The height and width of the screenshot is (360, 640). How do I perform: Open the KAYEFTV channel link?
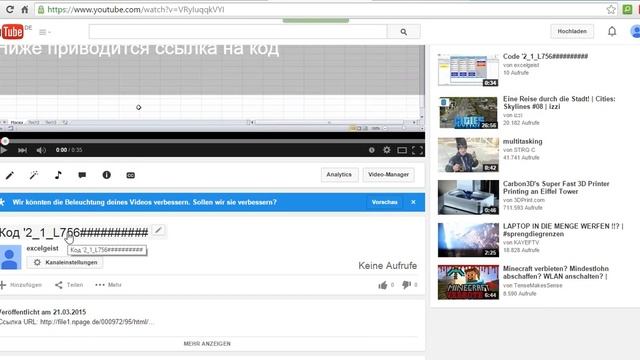527,242
